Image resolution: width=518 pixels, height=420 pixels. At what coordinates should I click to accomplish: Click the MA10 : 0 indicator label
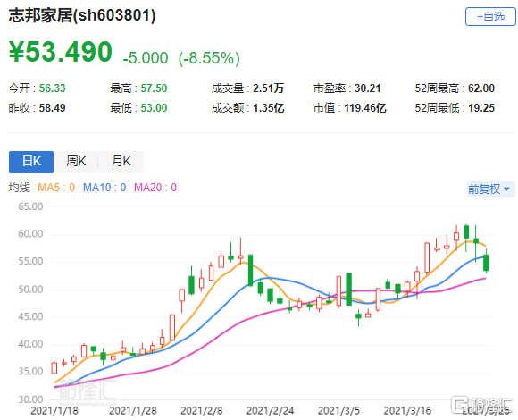[104, 188]
